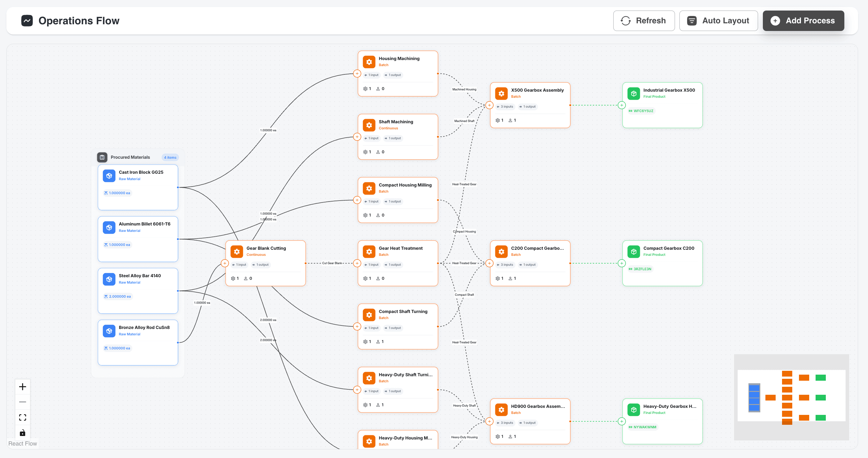Click Industrial Gearbox X500 green product icon
This screenshot has height=458, width=868.
[633, 94]
